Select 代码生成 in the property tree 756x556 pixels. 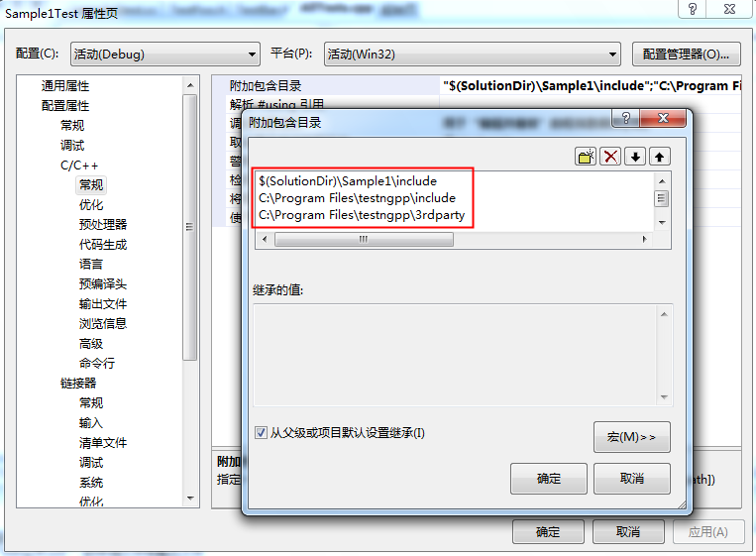click(103, 245)
